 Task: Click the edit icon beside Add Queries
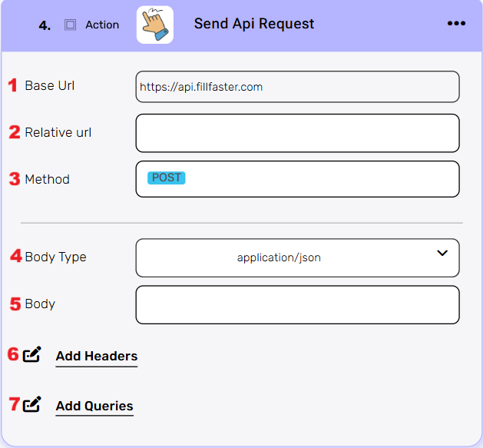[x=31, y=404]
